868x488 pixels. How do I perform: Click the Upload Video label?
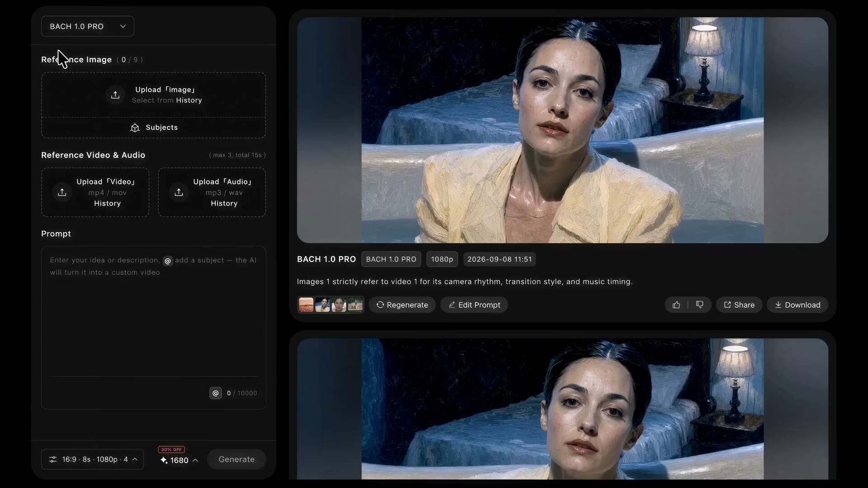(105, 182)
